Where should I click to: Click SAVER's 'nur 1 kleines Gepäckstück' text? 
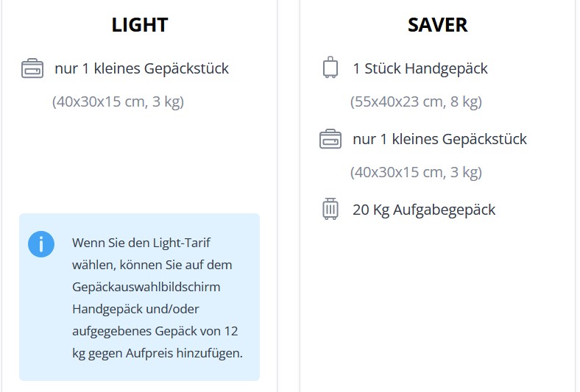(439, 140)
